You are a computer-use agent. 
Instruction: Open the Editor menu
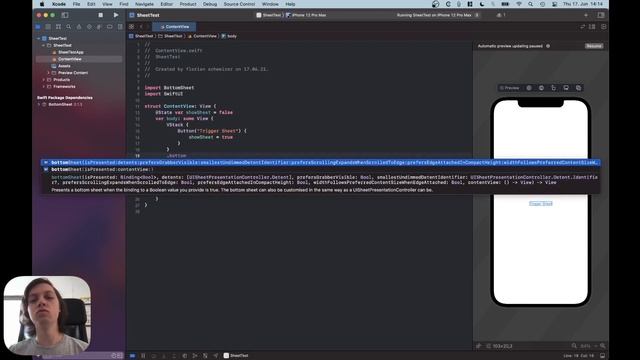coord(167,4)
